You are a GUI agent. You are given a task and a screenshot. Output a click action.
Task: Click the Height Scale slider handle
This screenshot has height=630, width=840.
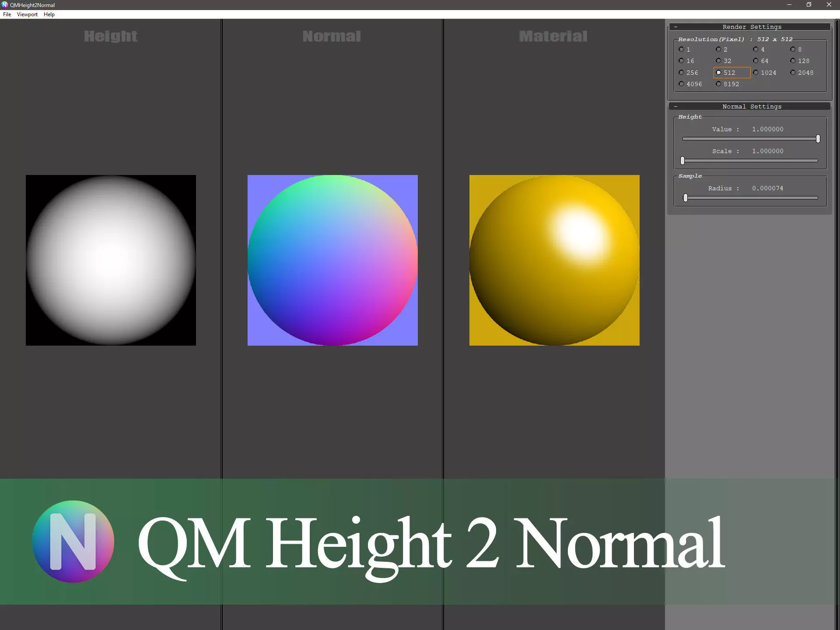(x=682, y=161)
